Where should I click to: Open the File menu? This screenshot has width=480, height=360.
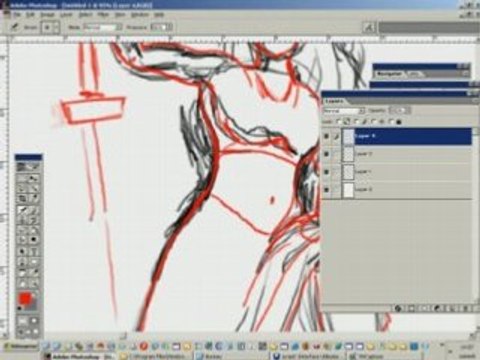[17, 15]
